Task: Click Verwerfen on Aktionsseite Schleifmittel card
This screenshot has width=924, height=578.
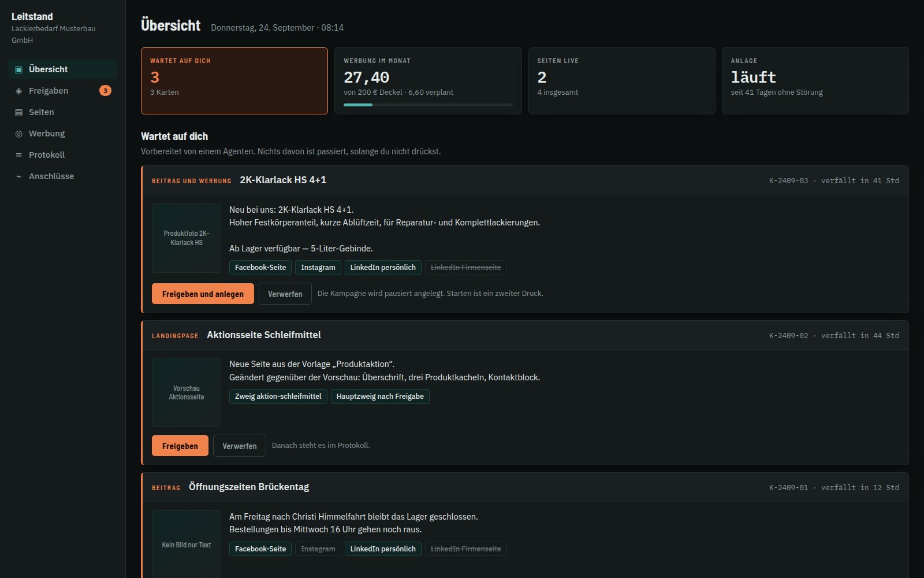Action: tap(240, 446)
